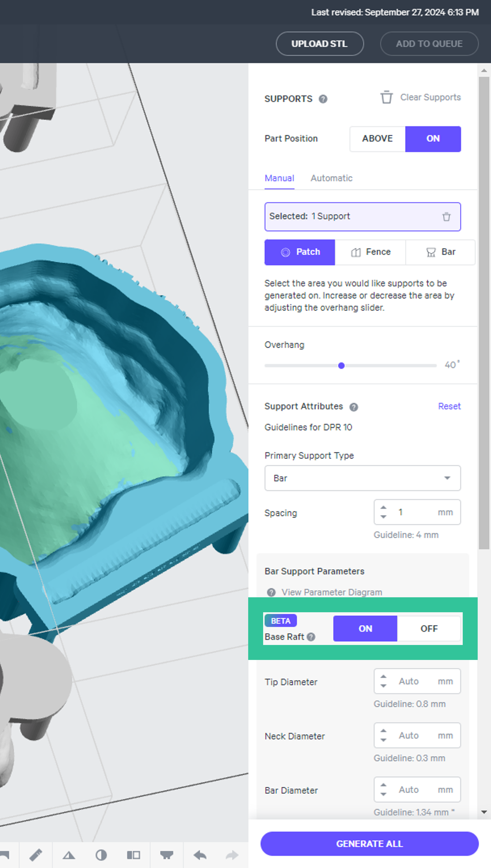Click the help icon beside SUPPORTS heading
Image resolution: width=491 pixels, height=868 pixels.
click(x=323, y=99)
